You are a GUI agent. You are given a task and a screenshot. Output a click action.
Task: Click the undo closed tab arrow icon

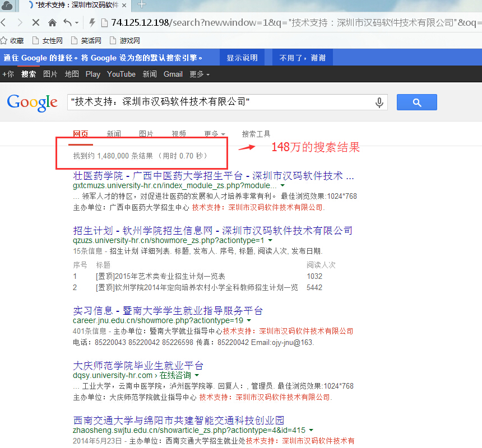coord(68,22)
